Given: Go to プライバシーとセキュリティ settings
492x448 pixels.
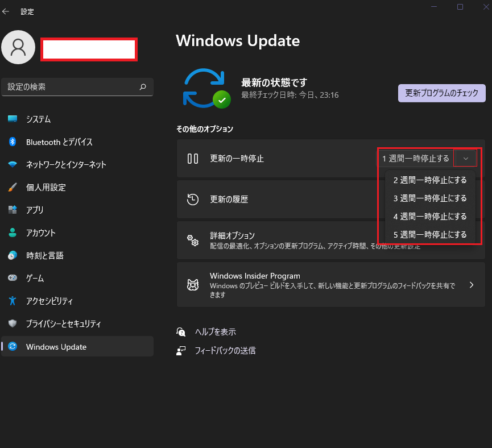Looking at the screenshot, I should pos(77,323).
